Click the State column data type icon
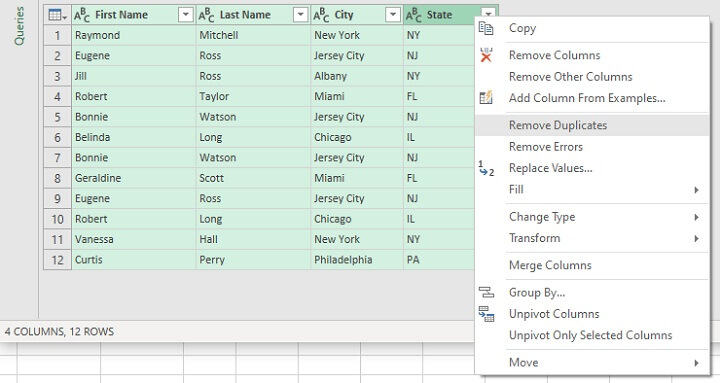The image size is (720, 383). pyautogui.click(x=413, y=15)
